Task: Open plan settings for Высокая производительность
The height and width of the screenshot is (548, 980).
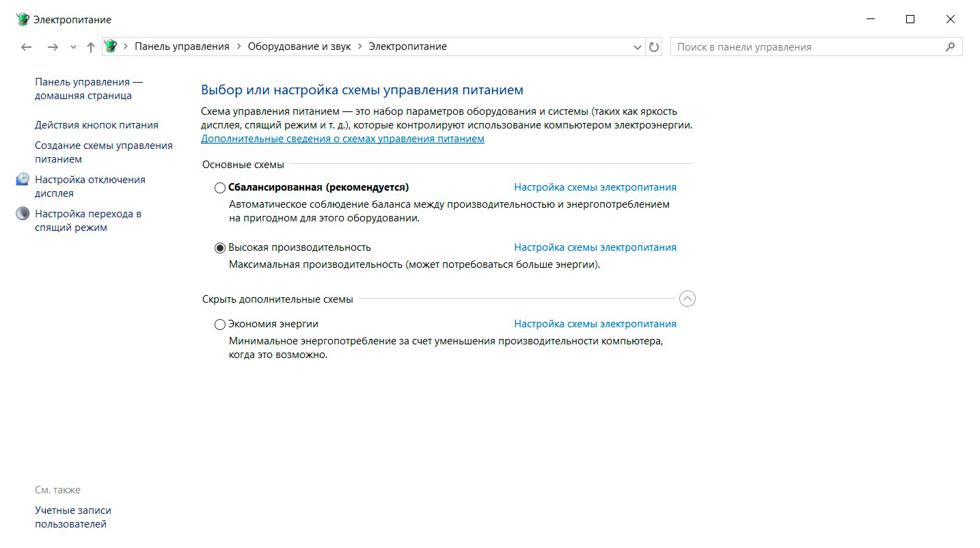Action: (595, 247)
